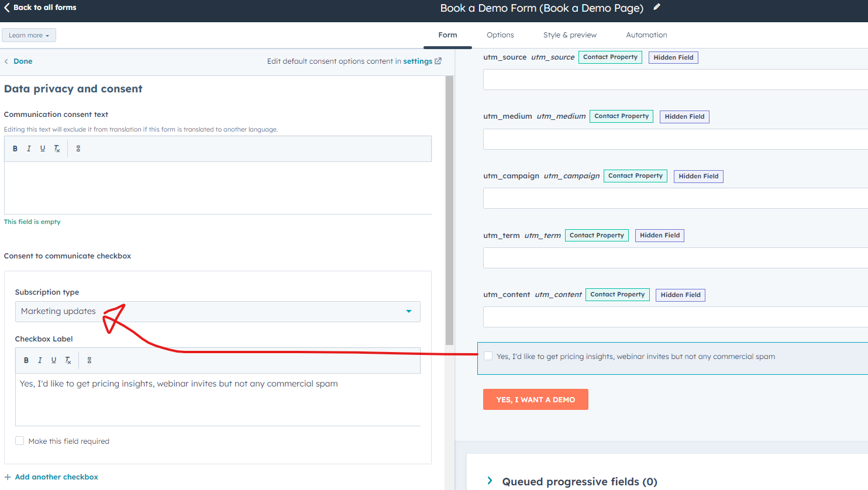Open the consent settings link

pos(422,61)
